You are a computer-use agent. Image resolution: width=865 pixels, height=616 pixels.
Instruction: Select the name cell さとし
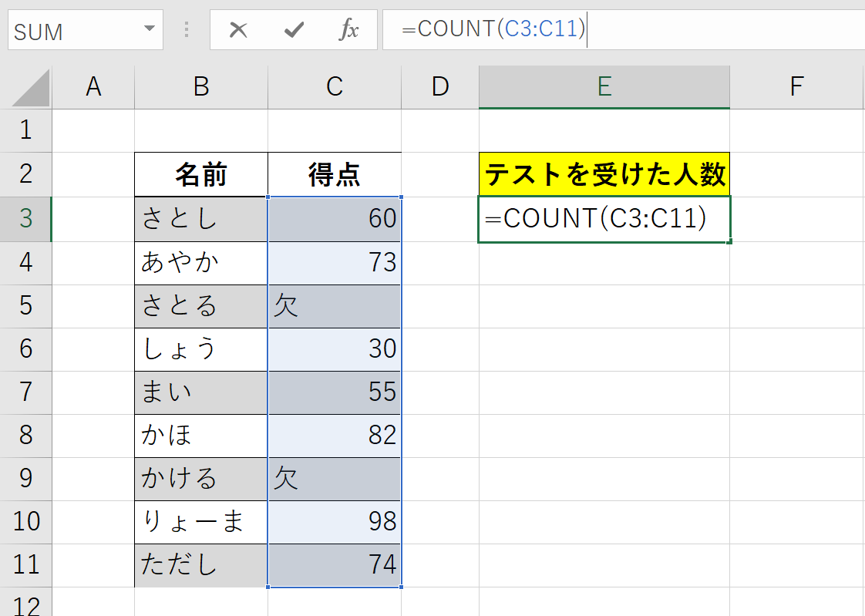pyautogui.click(x=201, y=219)
